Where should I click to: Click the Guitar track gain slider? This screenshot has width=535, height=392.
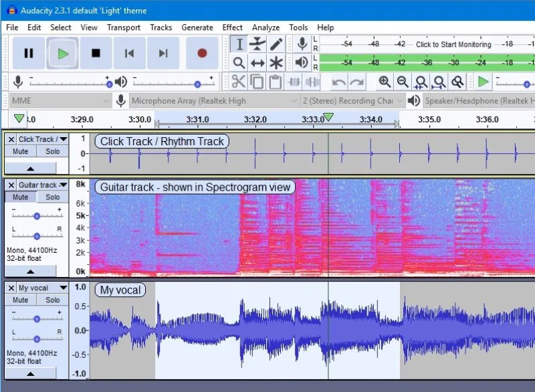click(37, 215)
